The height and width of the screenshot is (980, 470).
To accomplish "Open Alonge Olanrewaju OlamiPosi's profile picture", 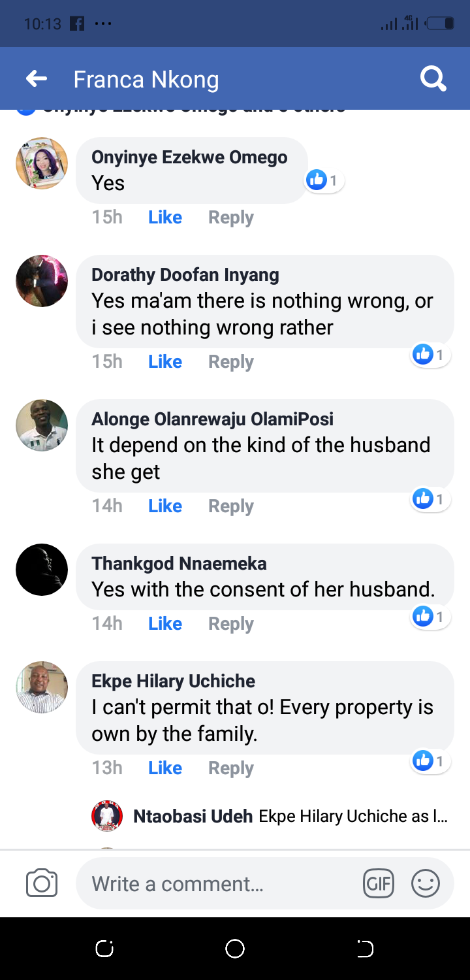I will pyautogui.click(x=42, y=425).
